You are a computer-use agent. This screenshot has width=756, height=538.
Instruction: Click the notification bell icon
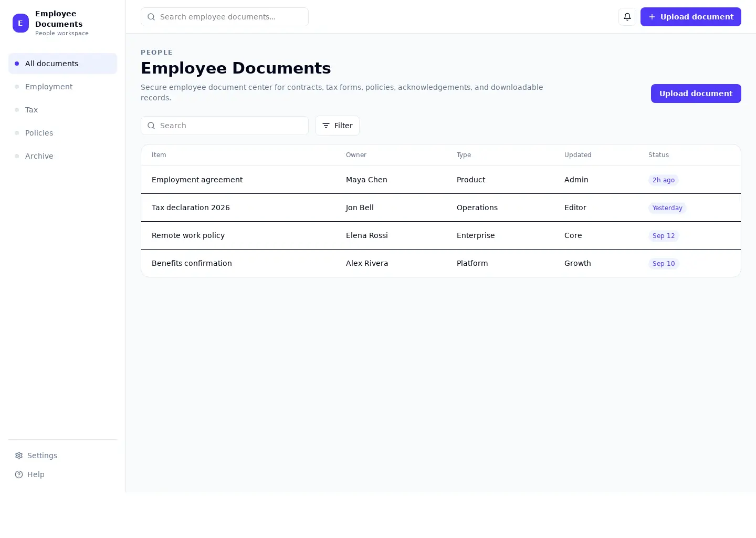(627, 17)
